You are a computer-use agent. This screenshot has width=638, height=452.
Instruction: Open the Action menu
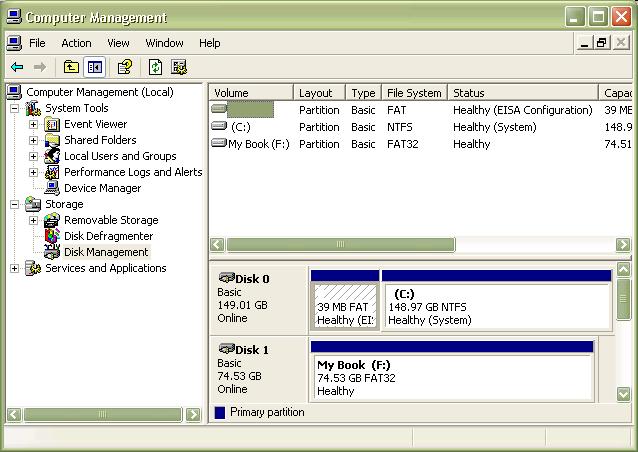point(76,43)
